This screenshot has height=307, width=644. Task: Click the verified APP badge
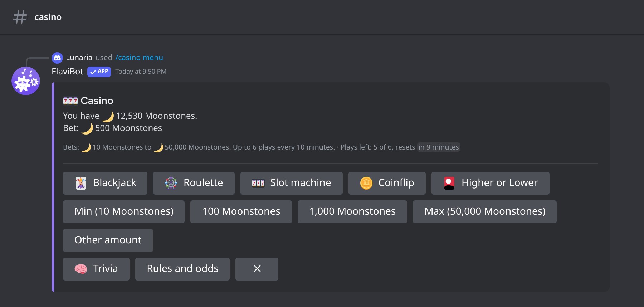coord(99,72)
